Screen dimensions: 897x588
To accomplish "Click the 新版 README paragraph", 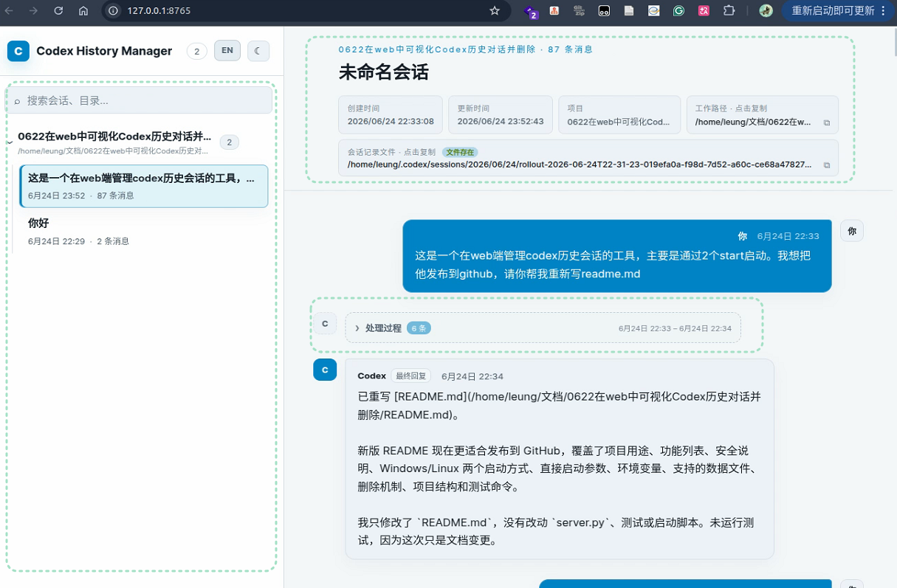I will (560, 468).
